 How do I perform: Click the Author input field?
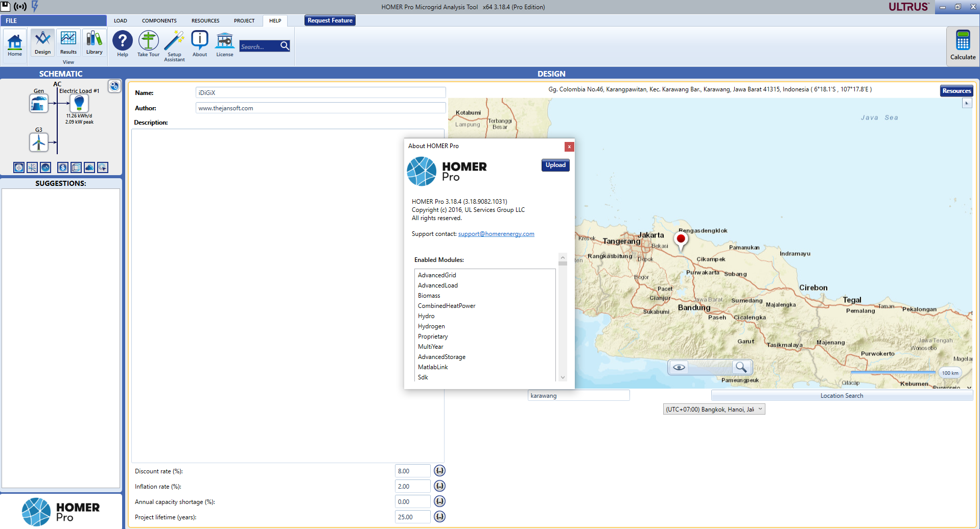pos(321,108)
